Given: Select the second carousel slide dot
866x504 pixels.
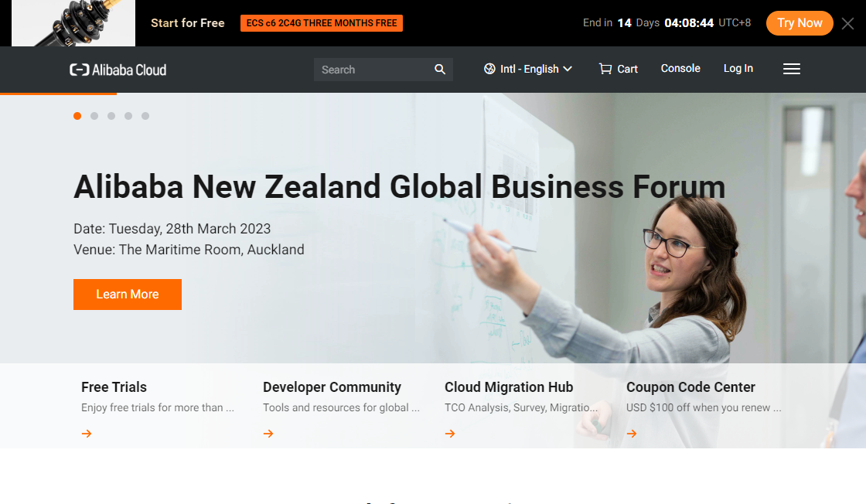Looking at the screenshot, I should pyautogui.click(x=94, y=116).
